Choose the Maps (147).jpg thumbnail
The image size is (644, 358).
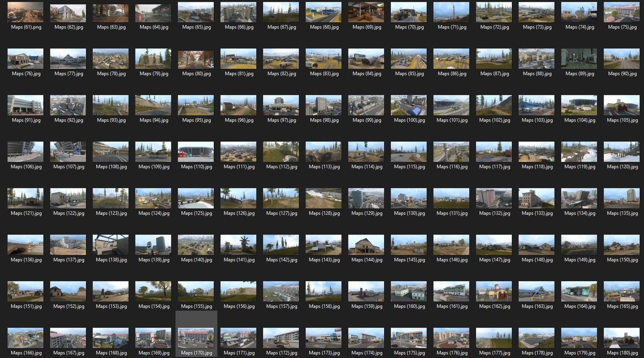[494, 245]
